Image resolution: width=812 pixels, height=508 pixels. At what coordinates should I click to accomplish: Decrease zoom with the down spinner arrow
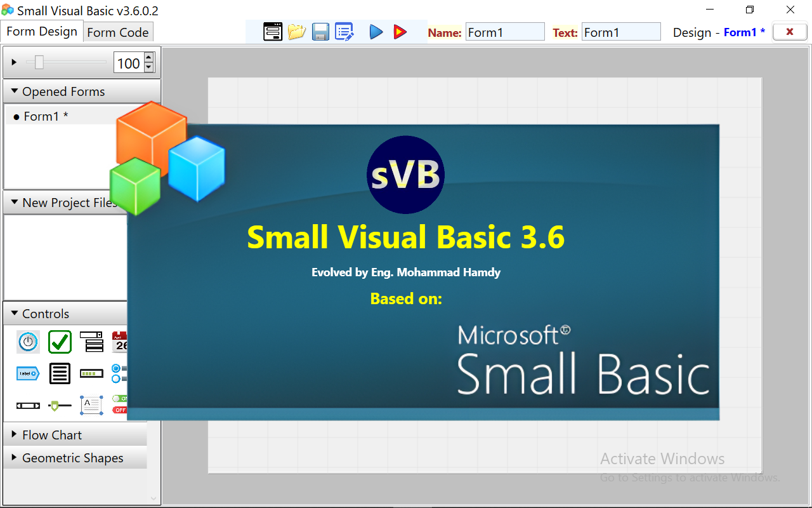[x=149, y=67]
